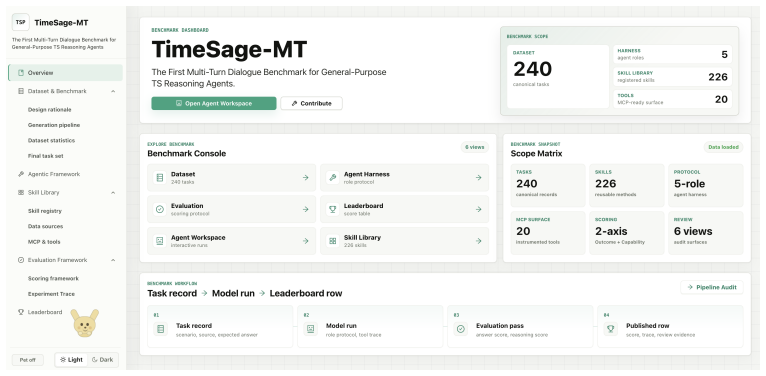This screenshot has width=766, height=376.
Task: Switch to Dark theme
Action: (x=103, y=360)
